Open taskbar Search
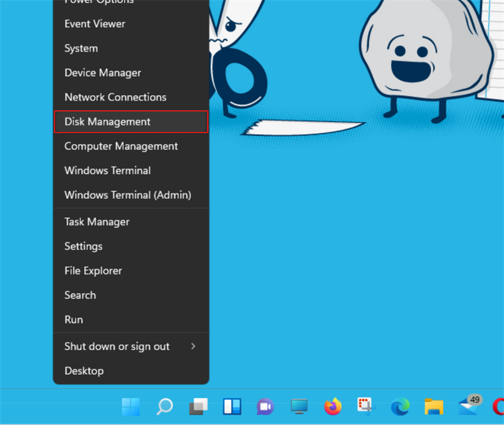The image size is (504, 425). pos(164,408)
